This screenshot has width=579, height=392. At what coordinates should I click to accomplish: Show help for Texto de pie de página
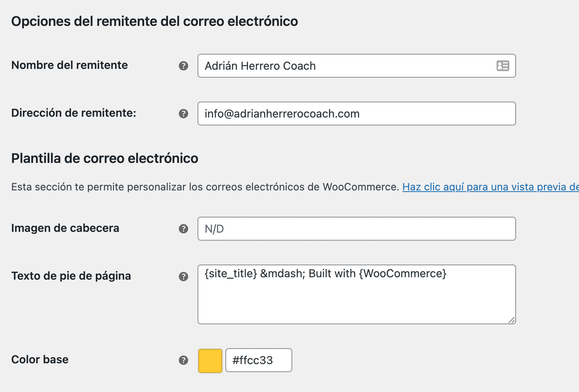(x=183, y=276)
